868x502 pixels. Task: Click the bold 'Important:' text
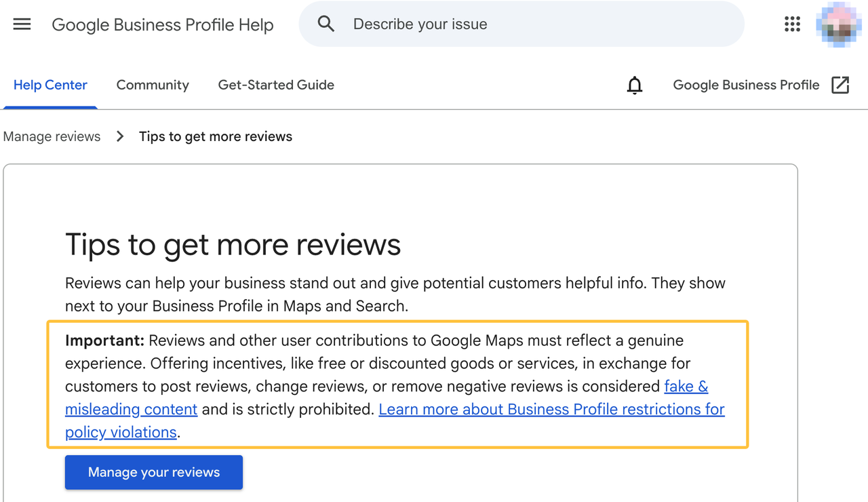tap(104, 341)
